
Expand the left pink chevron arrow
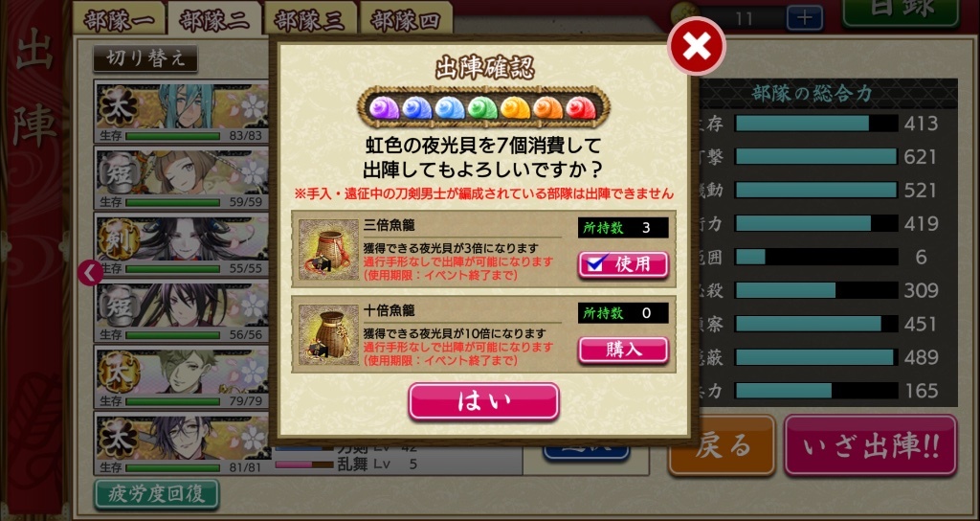click(91, 273)
